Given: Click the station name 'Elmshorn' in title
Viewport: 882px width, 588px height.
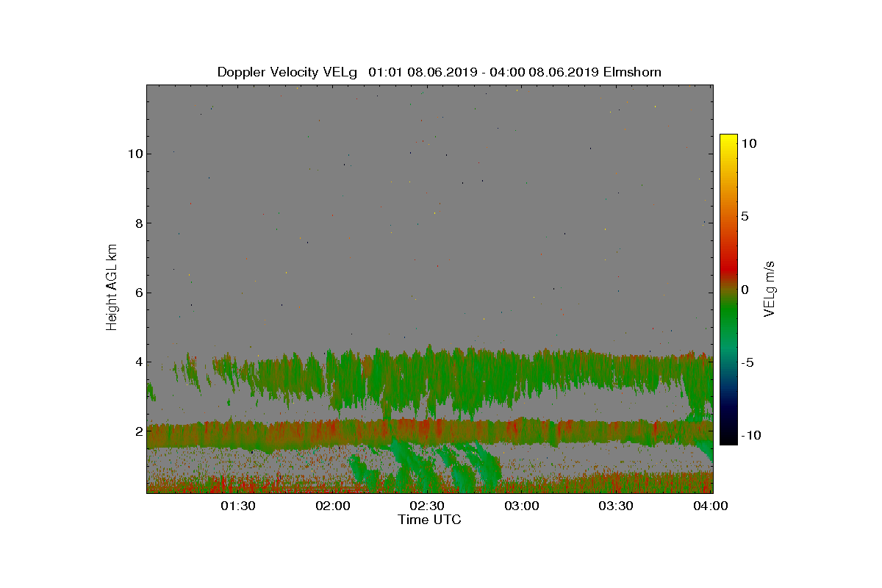Looking at the screenshot, I should (x=631, y=72).
